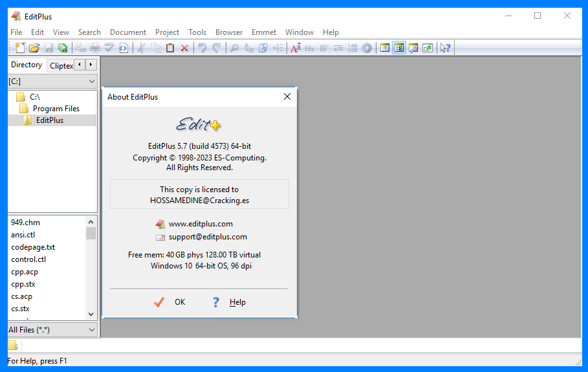Viewport: 588px width, 372px height.
Task: Select the file ansi.ctl
Action: click(23, 235)
